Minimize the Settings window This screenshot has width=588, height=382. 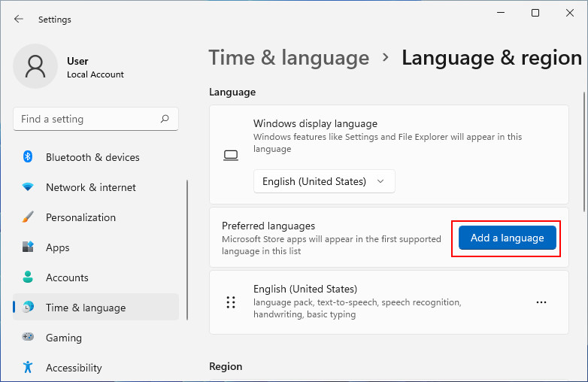(501, 13)
